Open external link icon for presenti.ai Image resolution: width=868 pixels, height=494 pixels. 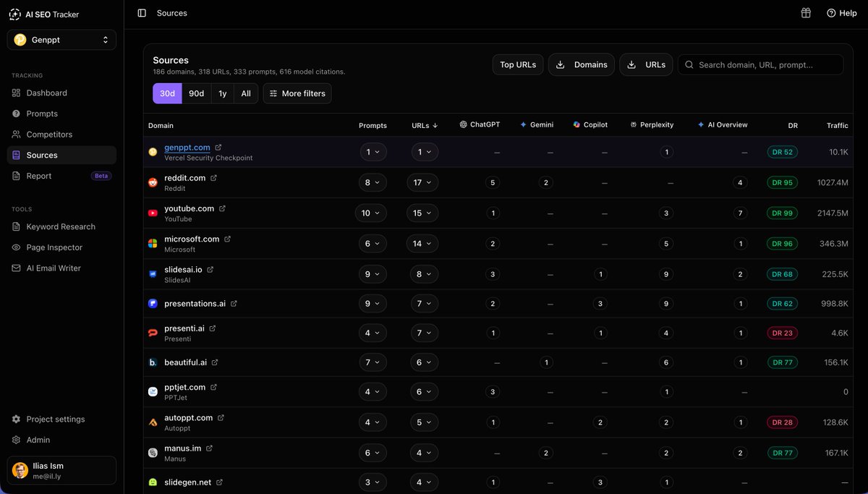pyautogui.click(x=213, y=328)
